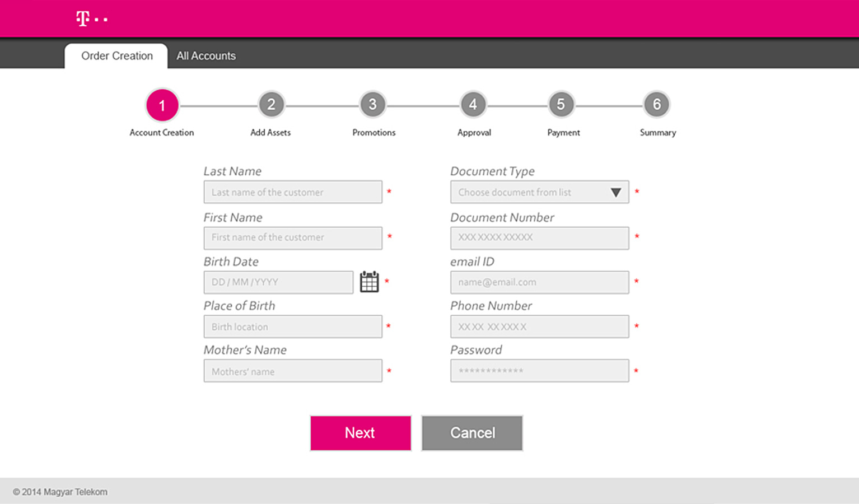The height and width of the screenshot is (504, 859).
Task: Go to step 3 Promotions circle
Action: point(372,105)
